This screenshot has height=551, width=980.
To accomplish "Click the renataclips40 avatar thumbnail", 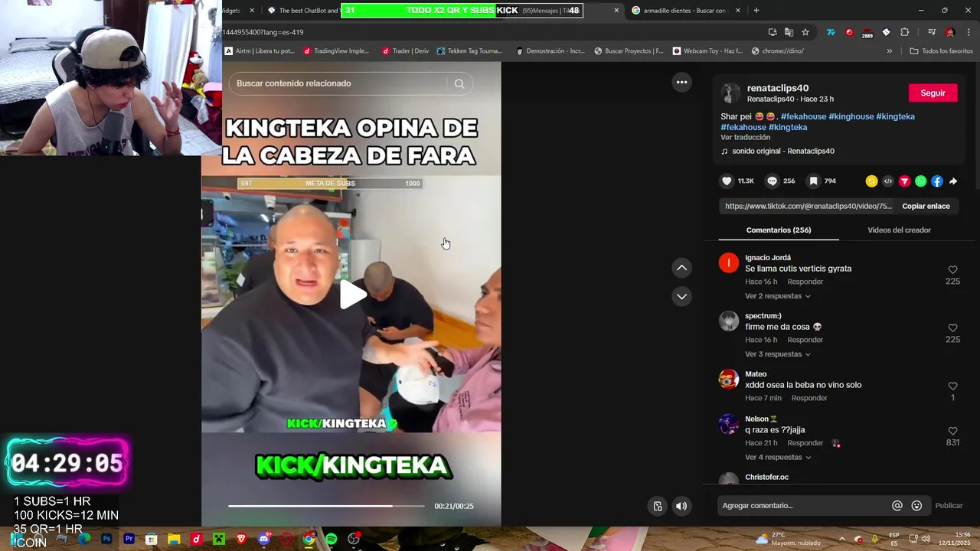I will coord(730,93).
